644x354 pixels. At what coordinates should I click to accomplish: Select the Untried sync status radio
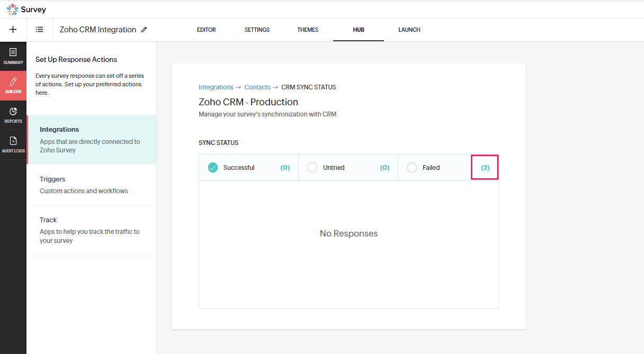click(312, 167)
